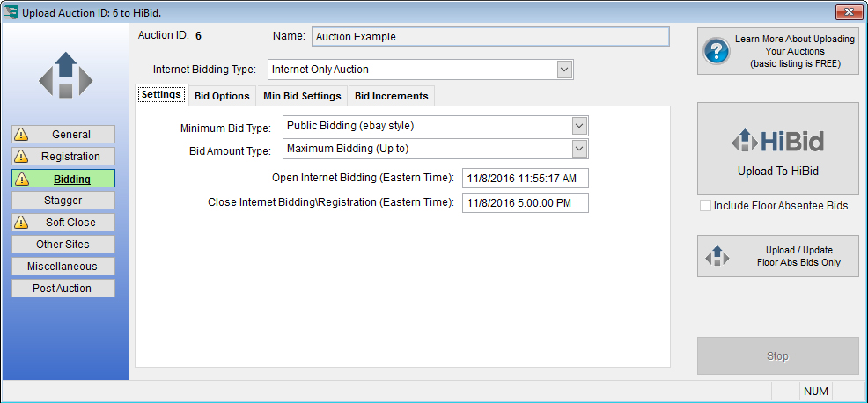Open the Registration section

63,157
